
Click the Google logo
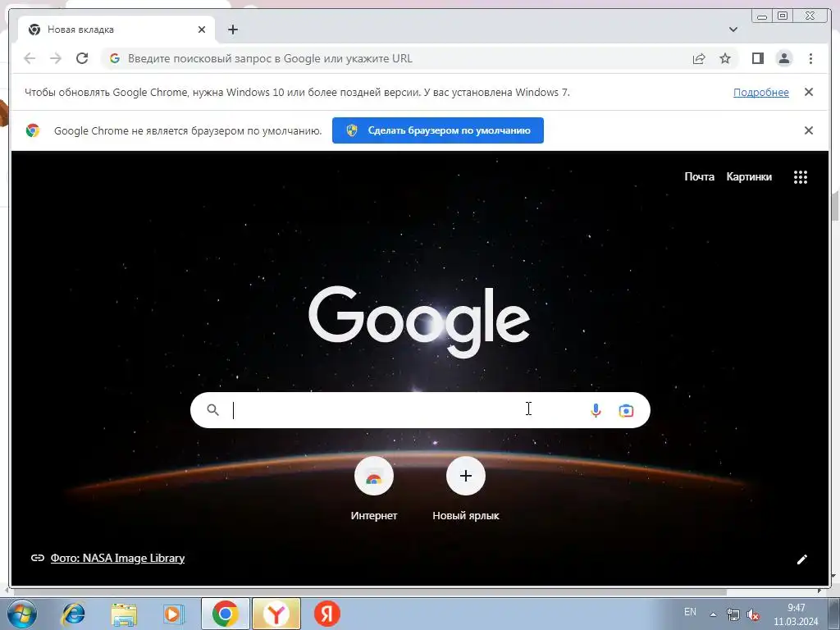click(x=419, y=322)
